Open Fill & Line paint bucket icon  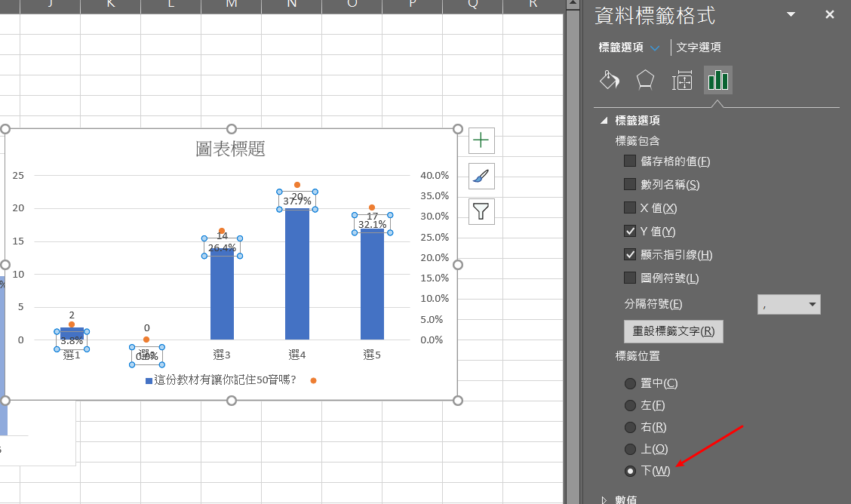pos(610,80)
